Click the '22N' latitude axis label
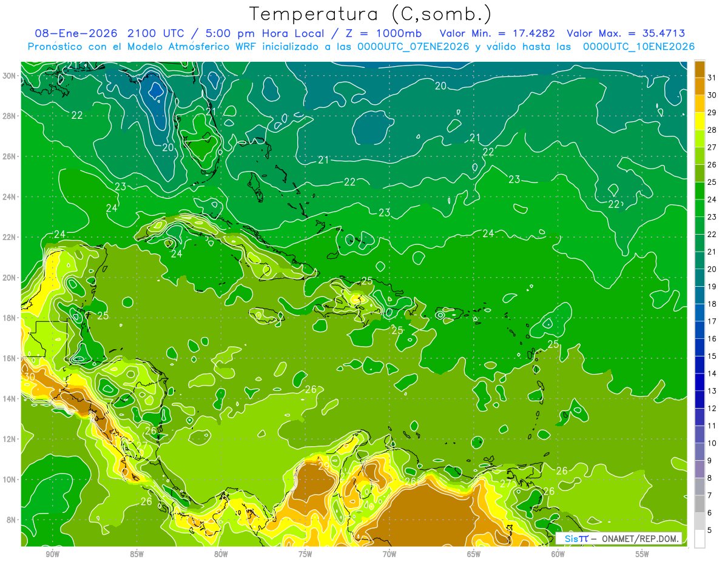The height and width of the screenshot is (562, 728). (9, 237)
